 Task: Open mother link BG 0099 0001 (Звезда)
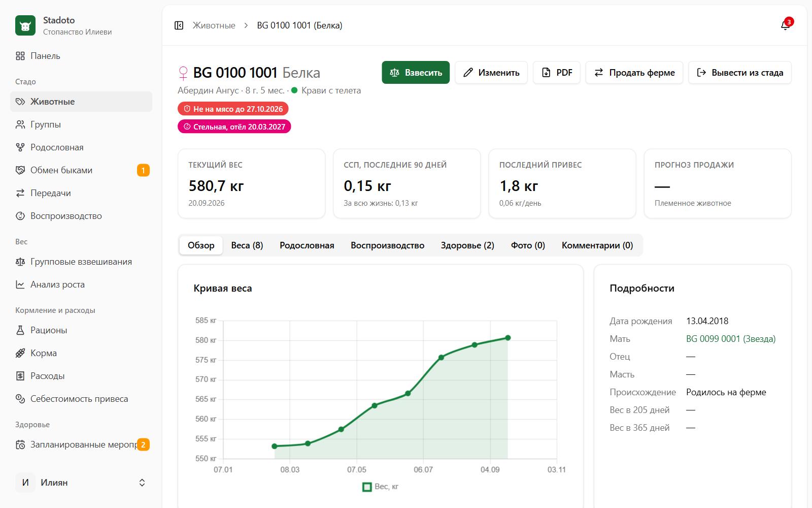(731, 339)
